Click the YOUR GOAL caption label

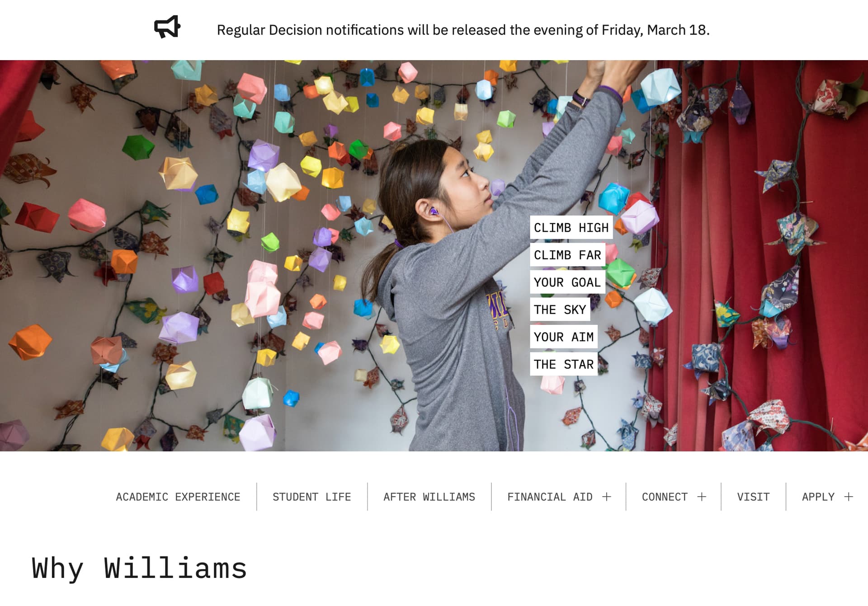click(x=567, y=282)
